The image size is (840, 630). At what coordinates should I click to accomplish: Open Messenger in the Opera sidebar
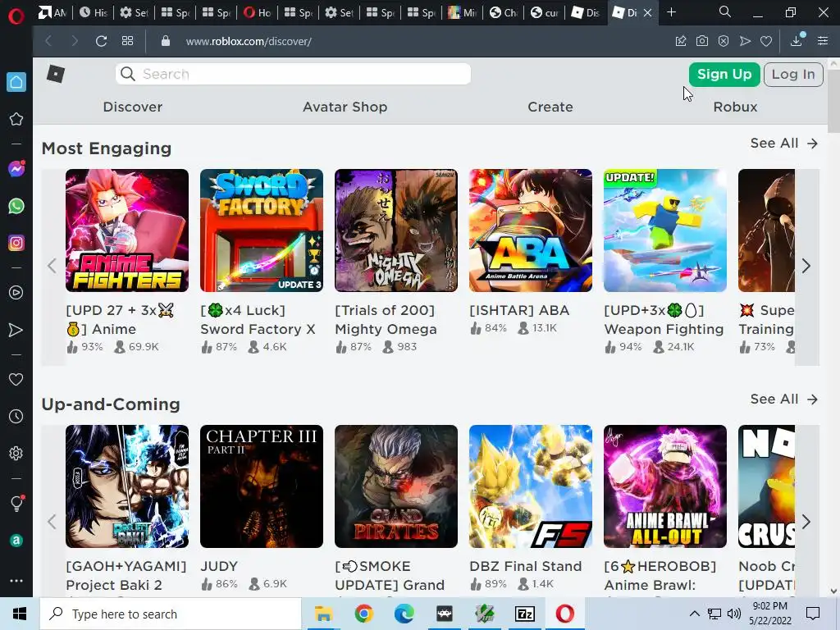coord(16,169)
